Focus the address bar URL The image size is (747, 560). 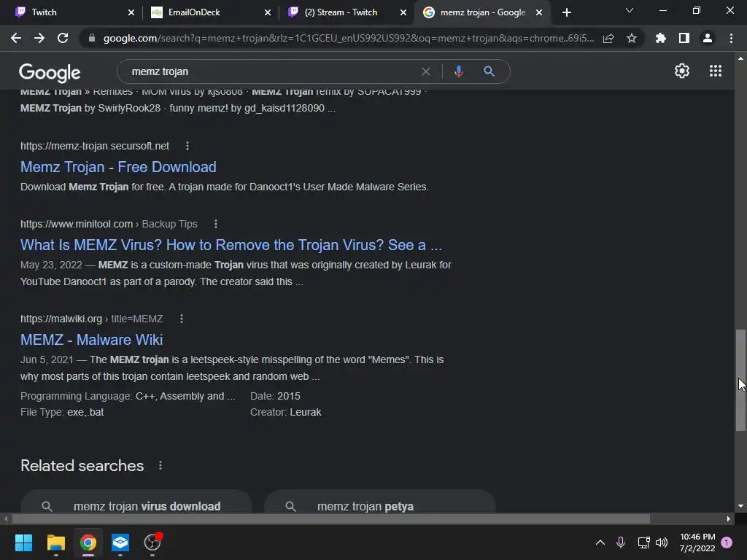(x=348, y=38)
